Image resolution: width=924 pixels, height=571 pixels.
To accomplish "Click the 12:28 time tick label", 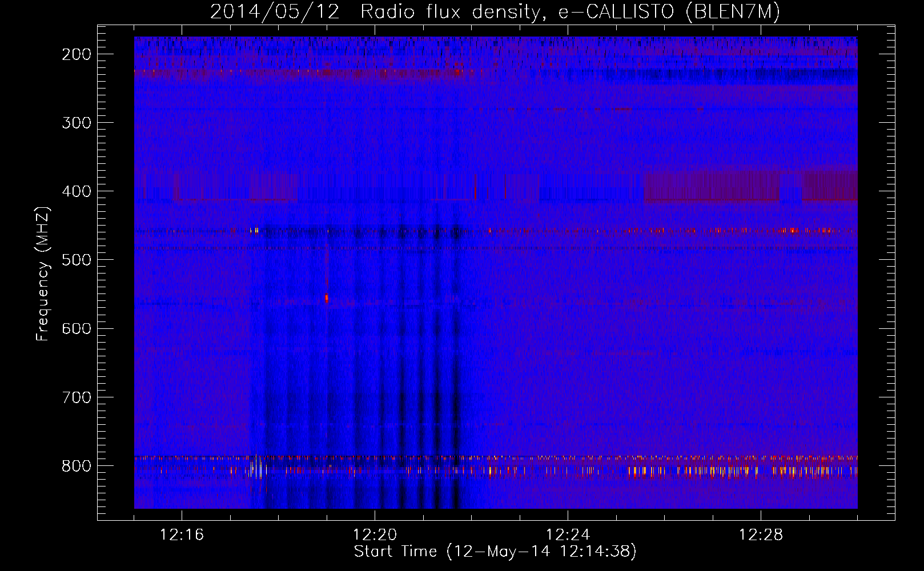I will point(761,535).
